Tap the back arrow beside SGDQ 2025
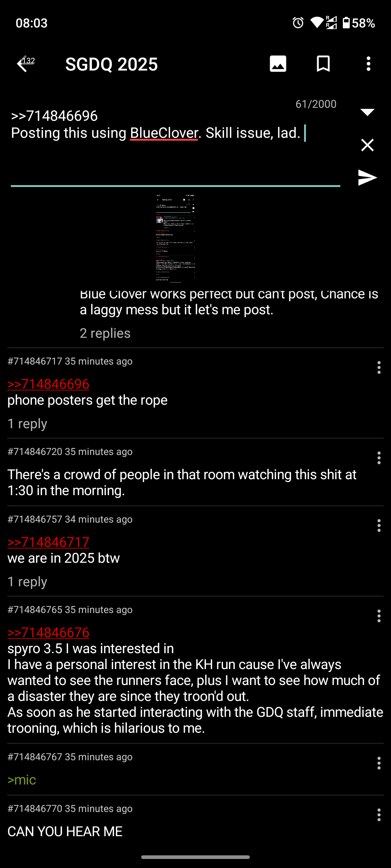The height and width of the screenshot is (868, 391). pos(22,64)
